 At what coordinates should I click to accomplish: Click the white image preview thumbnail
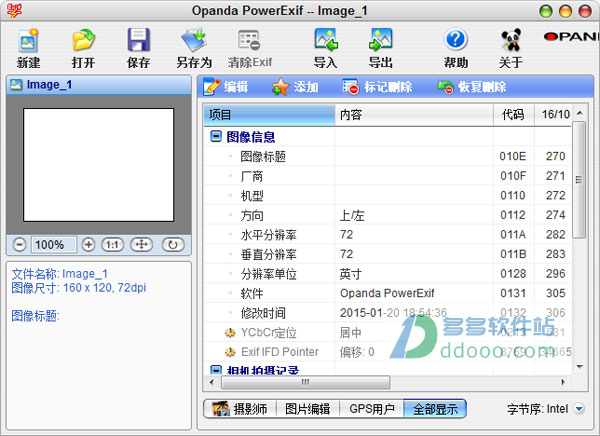point(98,165)
